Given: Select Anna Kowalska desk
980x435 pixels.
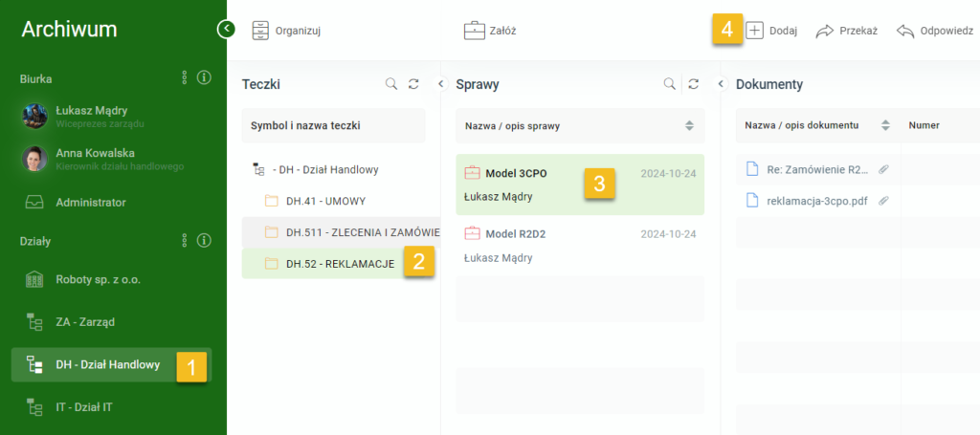Looking at the screenshot, I should click(113, 159).
